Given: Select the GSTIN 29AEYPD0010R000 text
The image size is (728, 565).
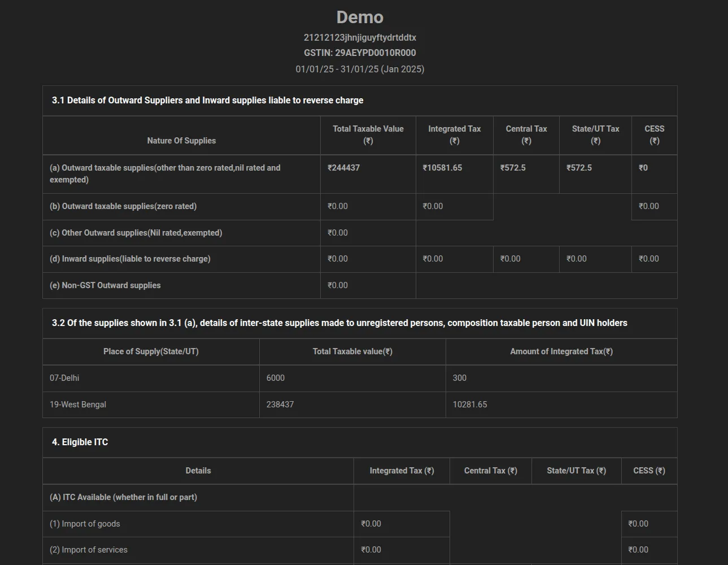Looking at the screenshot, I should coord(360,53).
